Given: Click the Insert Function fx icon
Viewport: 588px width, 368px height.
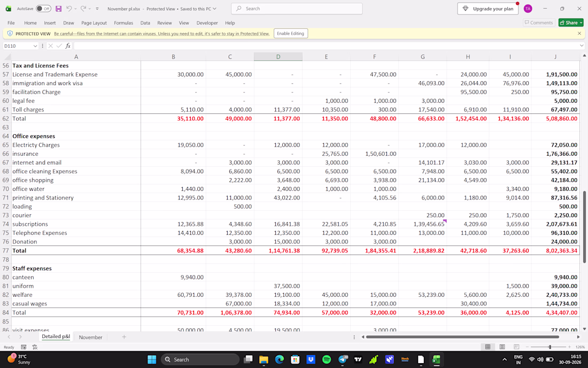Looking at the screenshot, I should click(x=68, y=46).
